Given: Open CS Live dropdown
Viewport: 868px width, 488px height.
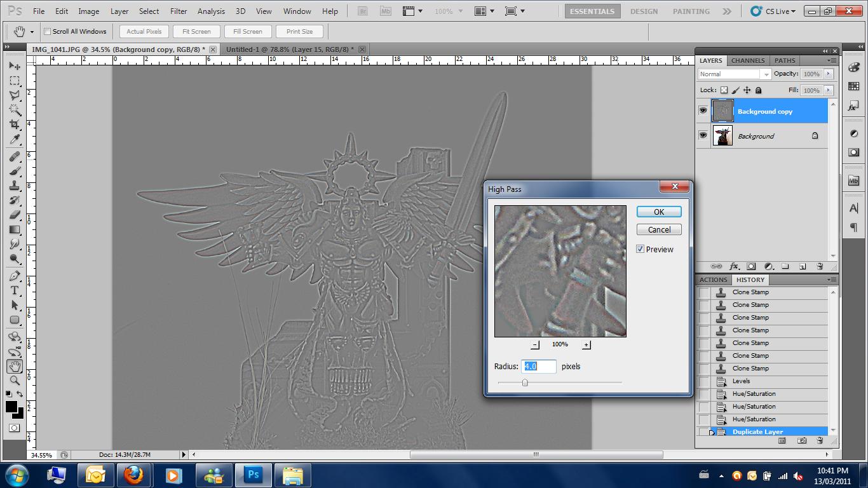Looking at the screenshot, I should click(773, 11).
